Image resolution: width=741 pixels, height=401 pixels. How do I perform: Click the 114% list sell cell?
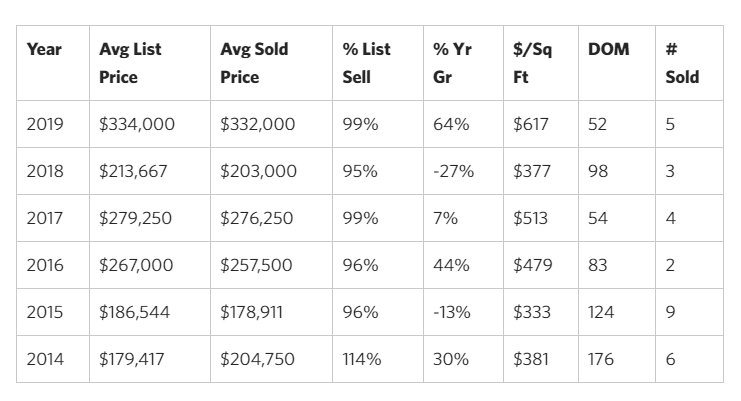[x=361, y=359]
